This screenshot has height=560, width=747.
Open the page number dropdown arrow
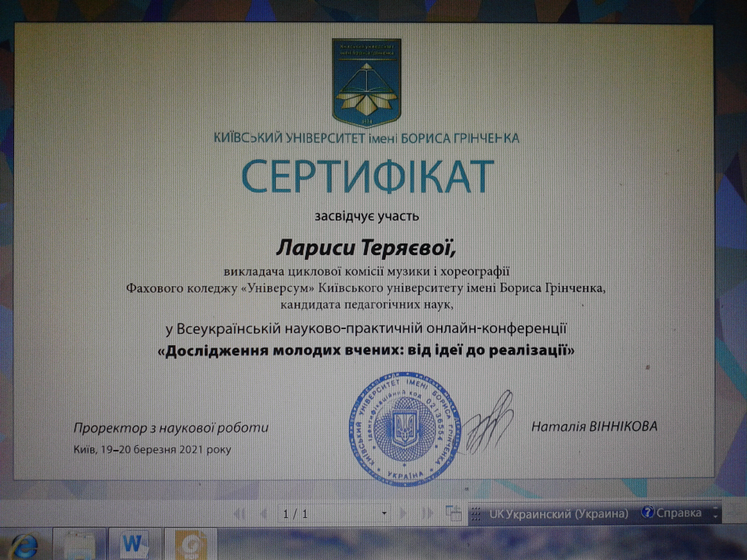(x=384, y=513)
